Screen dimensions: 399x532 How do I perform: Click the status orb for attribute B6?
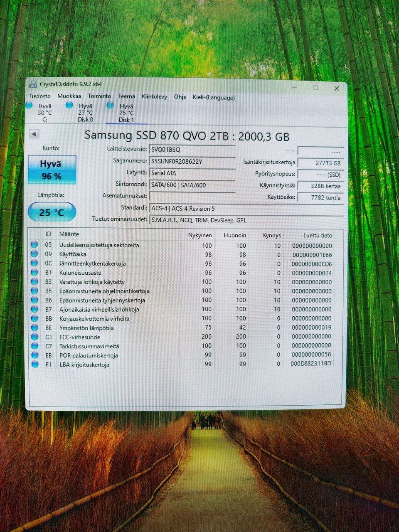(34, 300)
